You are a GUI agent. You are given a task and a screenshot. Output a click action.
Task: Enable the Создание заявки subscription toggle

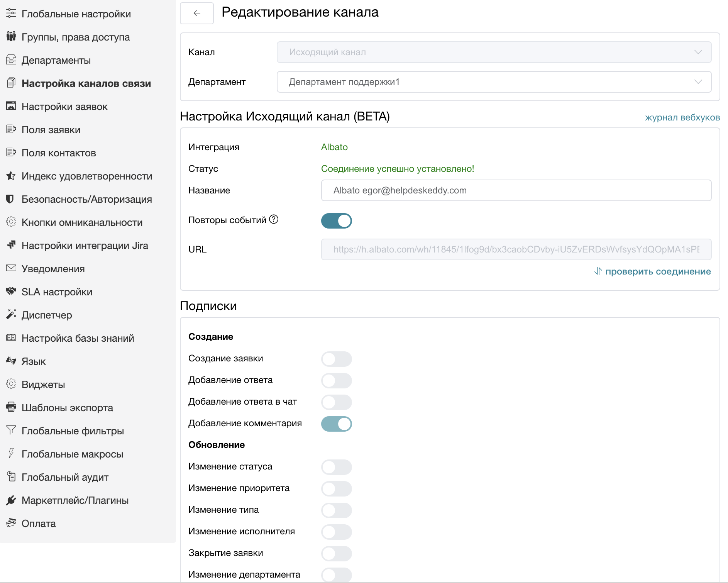(x=336, y=359)
